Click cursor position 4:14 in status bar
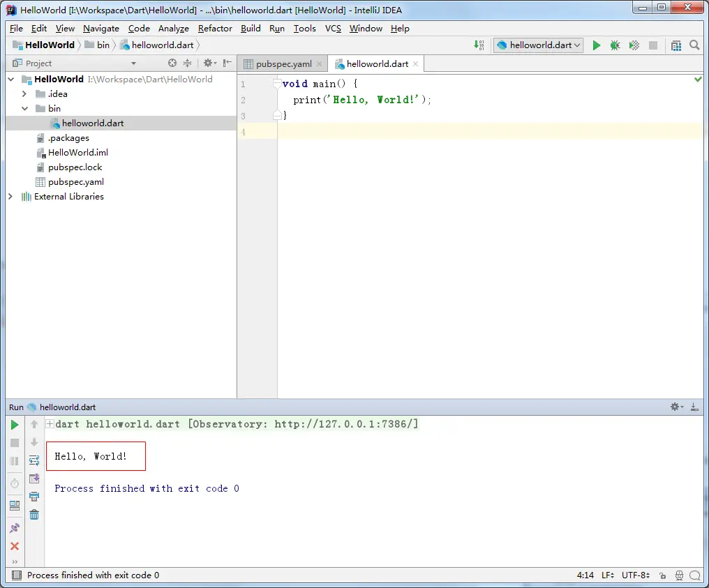The image size is (709, 588). 585,575
